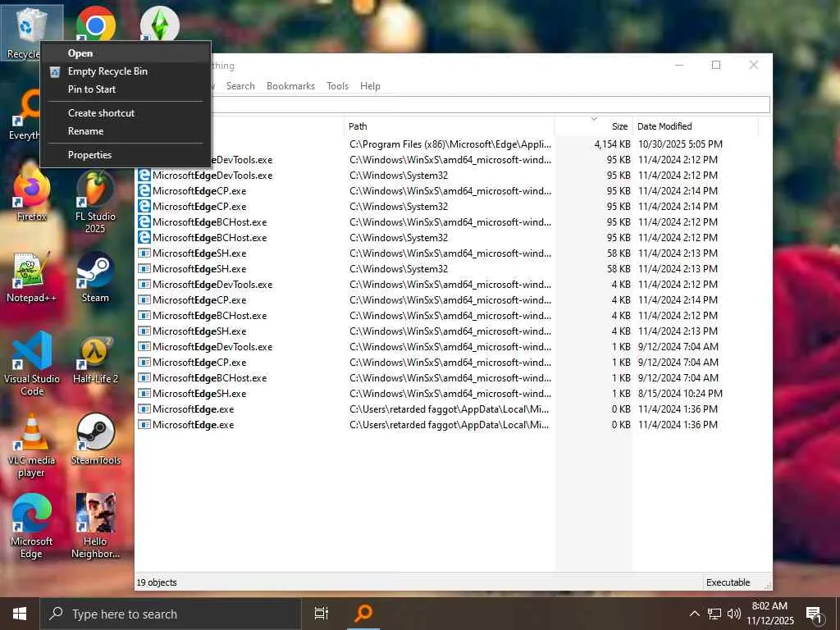Select the Half-Life 2 desktop icon
The image size is (840, 630).
click(x=95, y=358)
